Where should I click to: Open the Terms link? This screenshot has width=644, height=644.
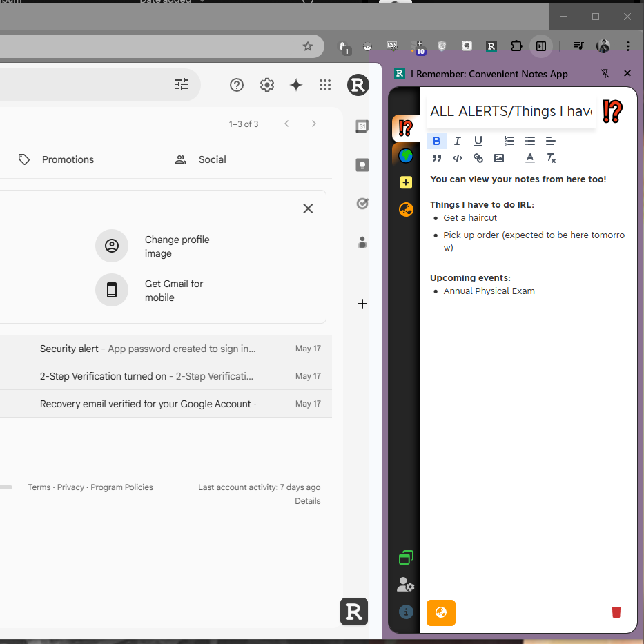39,487
